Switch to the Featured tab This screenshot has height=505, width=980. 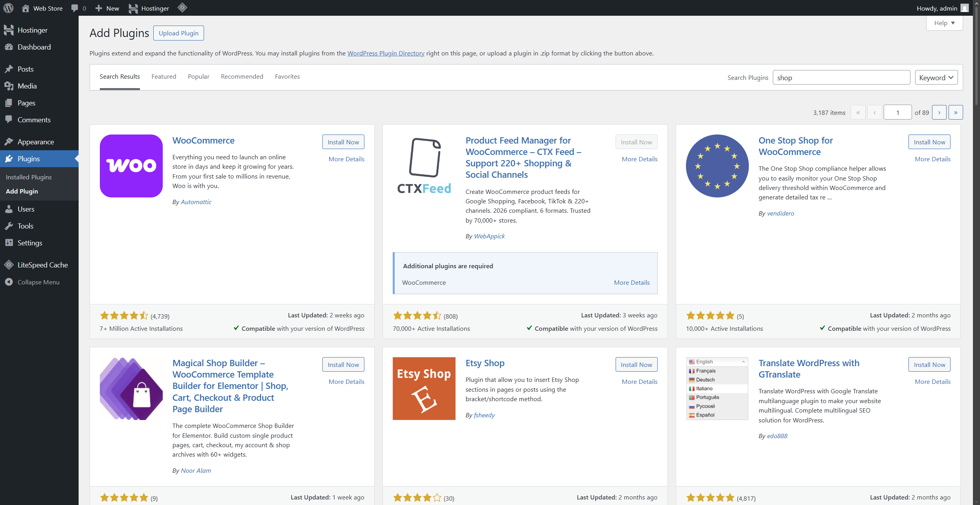(164, 76)
